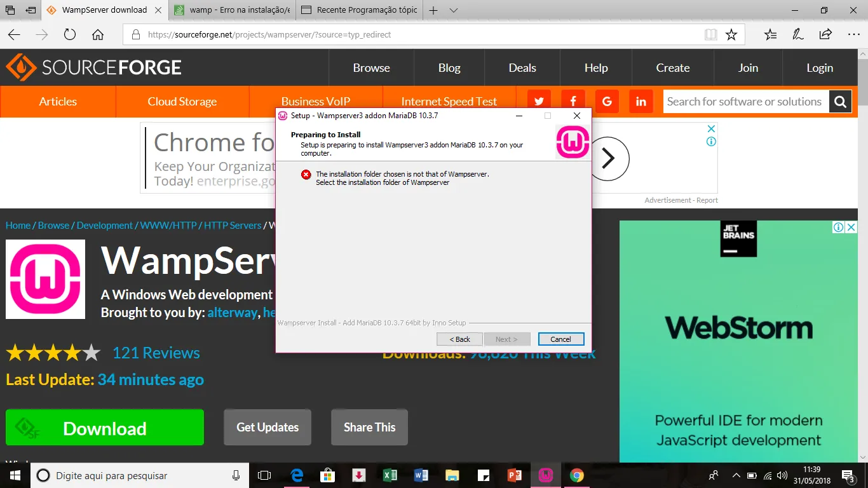Open Microsoft Store from the taskbar
Viewport: 868px width, 488px height.
327,475
